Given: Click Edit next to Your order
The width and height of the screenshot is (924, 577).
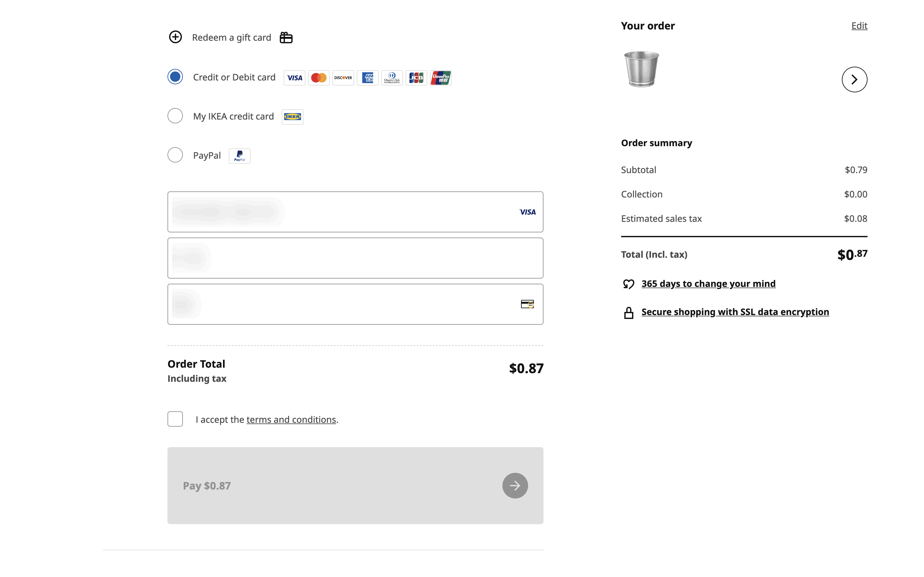Looking at the screenshot, I should coord(859,26).
